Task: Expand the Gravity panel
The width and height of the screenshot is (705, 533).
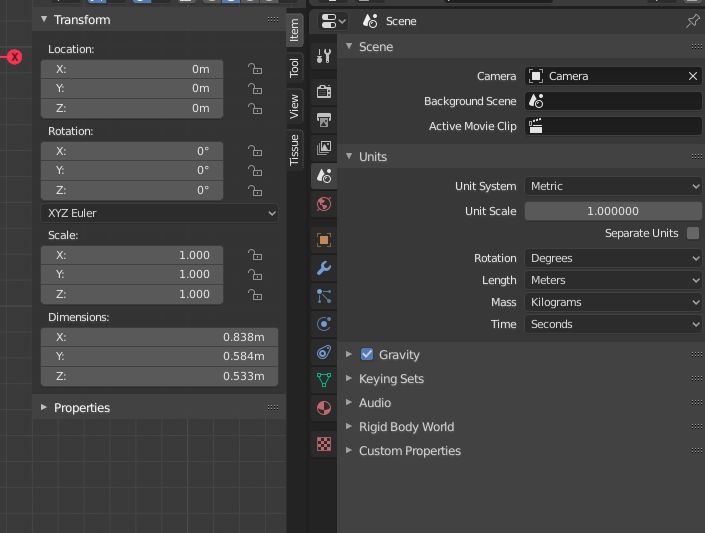Action: pos(349,354)
